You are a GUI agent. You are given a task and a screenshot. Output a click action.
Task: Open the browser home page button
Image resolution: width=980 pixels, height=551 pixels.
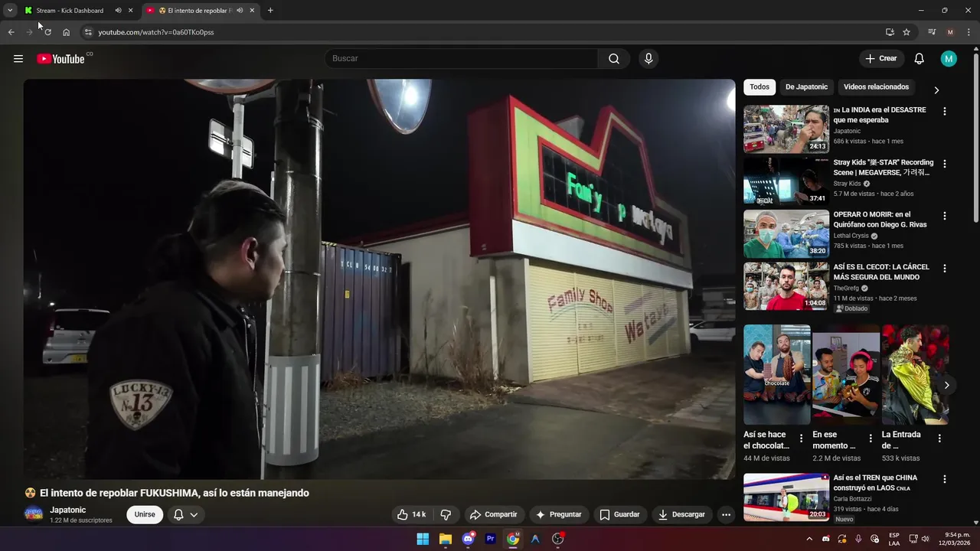tap(66, 32)
